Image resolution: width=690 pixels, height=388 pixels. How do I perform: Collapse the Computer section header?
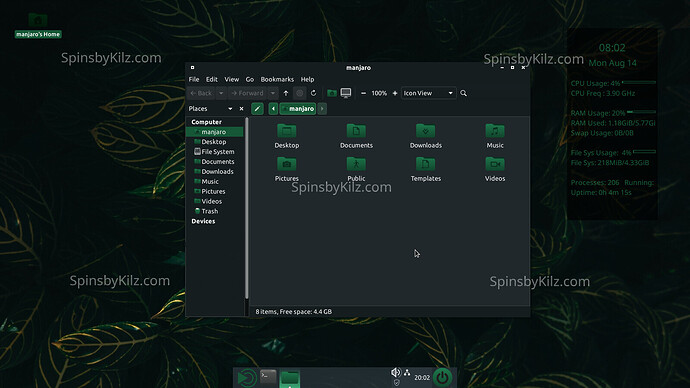tap(206, 122)
